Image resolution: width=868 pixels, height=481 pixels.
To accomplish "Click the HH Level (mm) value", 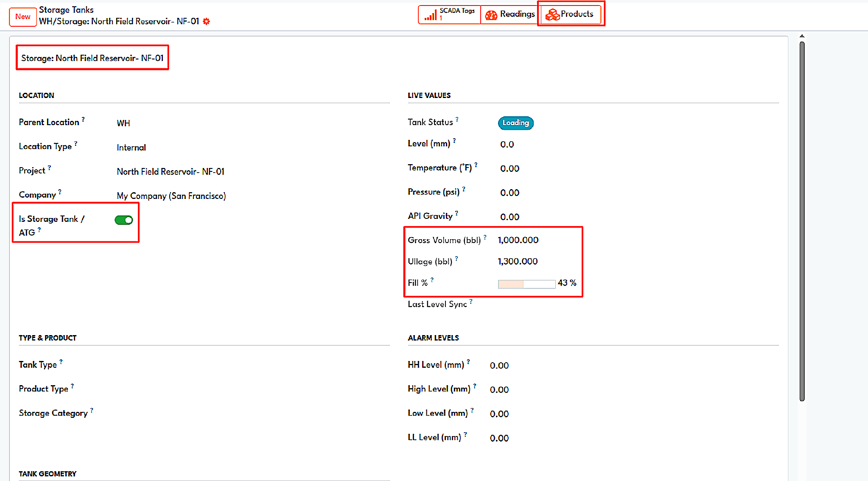I will [499, 366].
